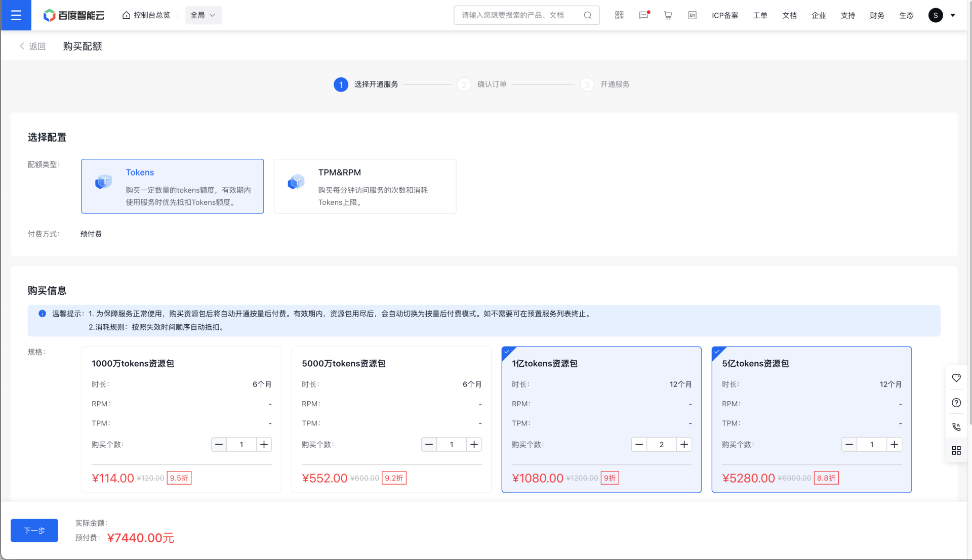Open the shopping cart icon
Image resolution: width=972 pixels, height=560 pixels.
coord(668,15)
